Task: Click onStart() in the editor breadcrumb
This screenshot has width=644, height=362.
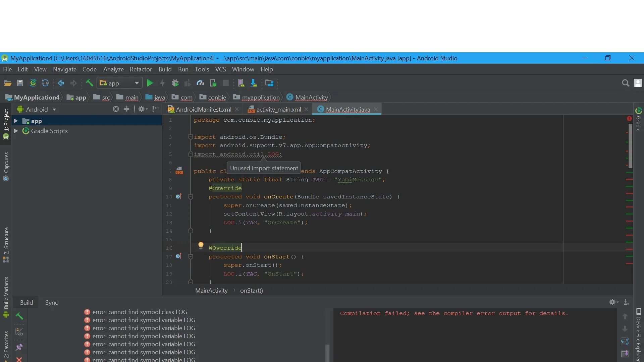Action: click(251, 291)
